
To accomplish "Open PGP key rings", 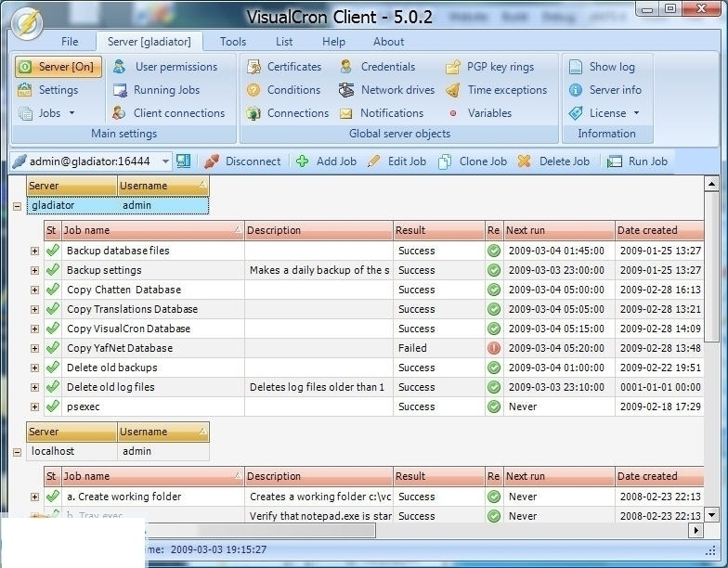I will pos(490,67).
